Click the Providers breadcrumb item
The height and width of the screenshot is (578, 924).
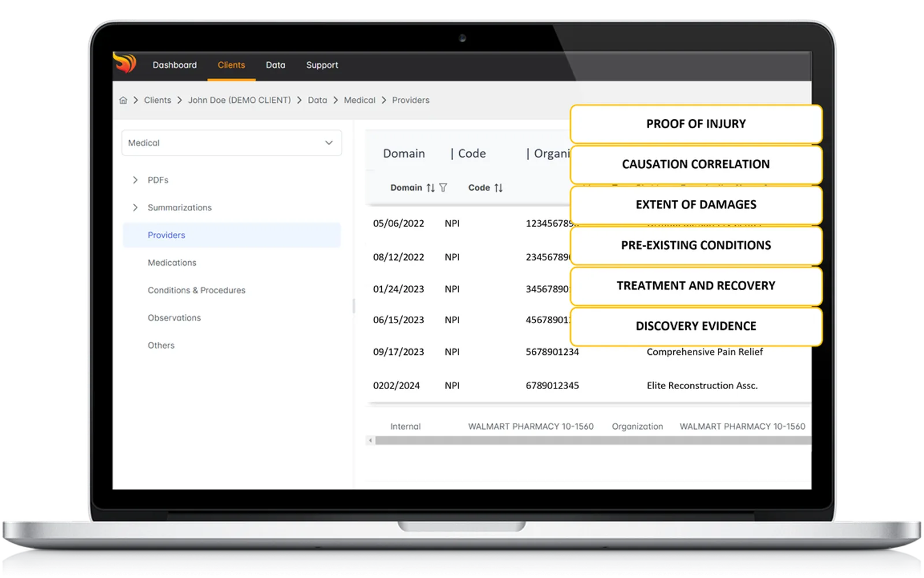tap(411, 100)
